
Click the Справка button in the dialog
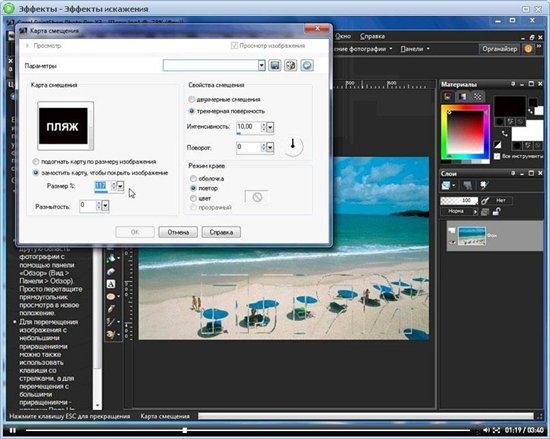pos(221,232)
